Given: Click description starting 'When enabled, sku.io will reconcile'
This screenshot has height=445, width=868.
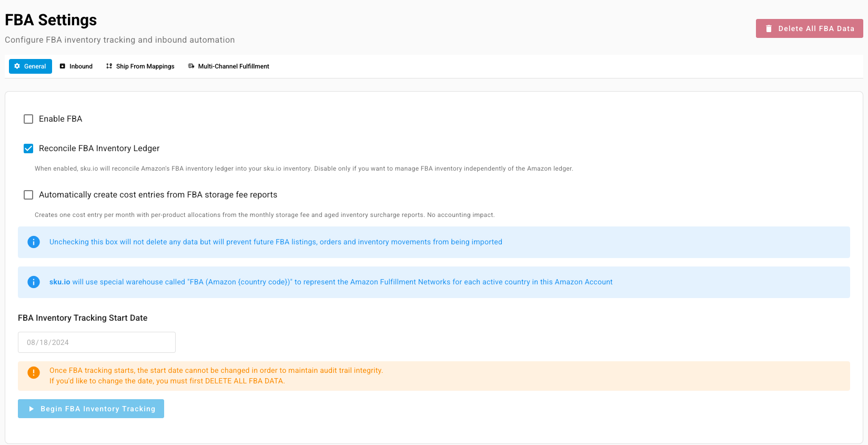Looking at the screenshot, I should point(304,169).
